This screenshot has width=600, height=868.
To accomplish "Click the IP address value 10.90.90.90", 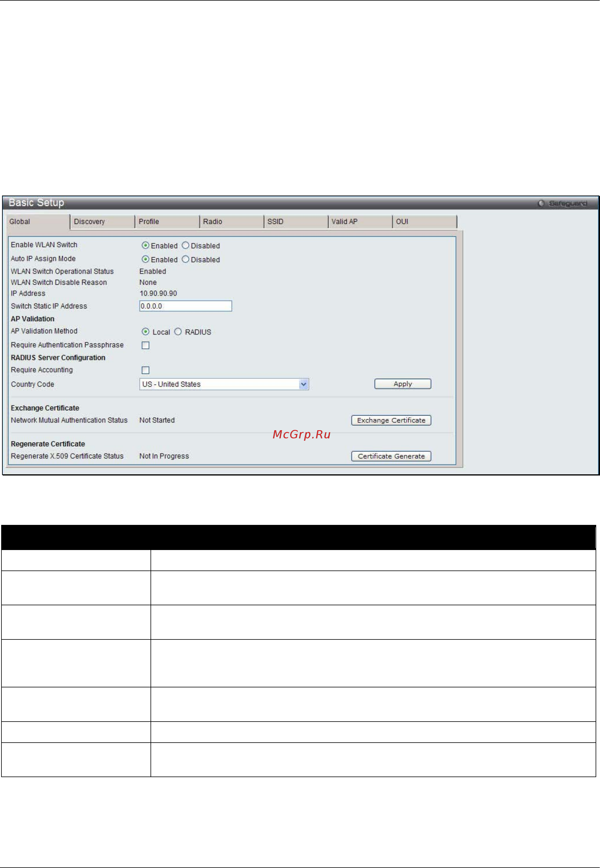I will pos(158,293).
